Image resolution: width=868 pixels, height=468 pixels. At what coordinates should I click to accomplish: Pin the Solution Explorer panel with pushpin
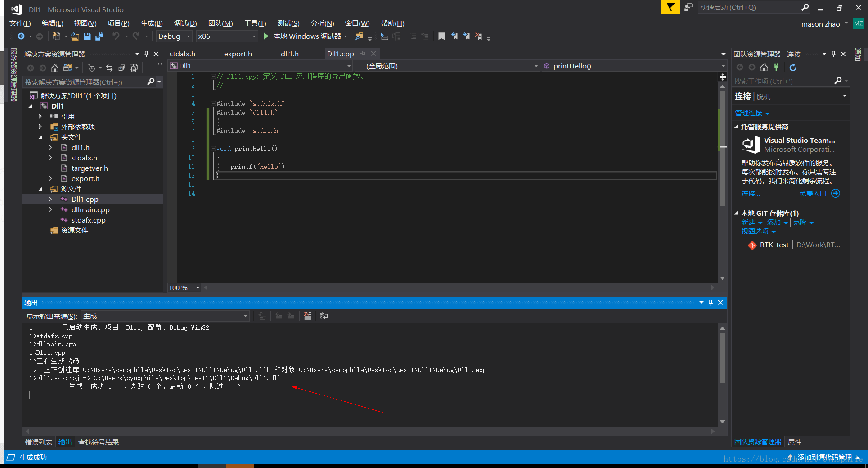click(146, 54)
